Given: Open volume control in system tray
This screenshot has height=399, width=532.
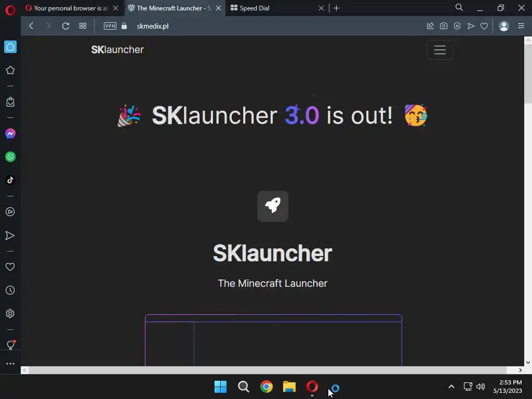Looking at the screenshot, I should pos(481,387).
